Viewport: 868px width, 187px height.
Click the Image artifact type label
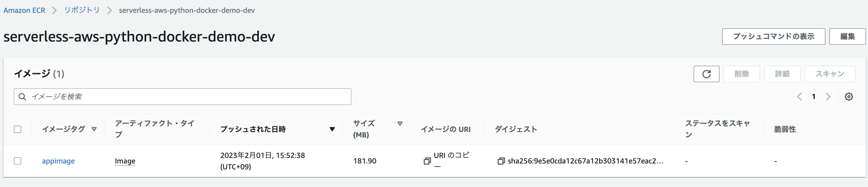coord(125,161)
